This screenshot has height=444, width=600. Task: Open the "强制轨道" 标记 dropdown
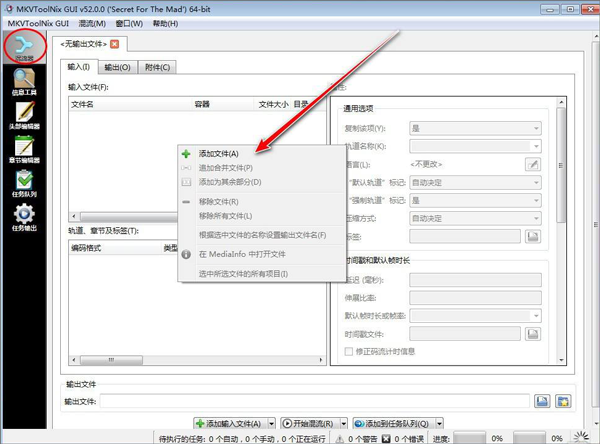475,201
